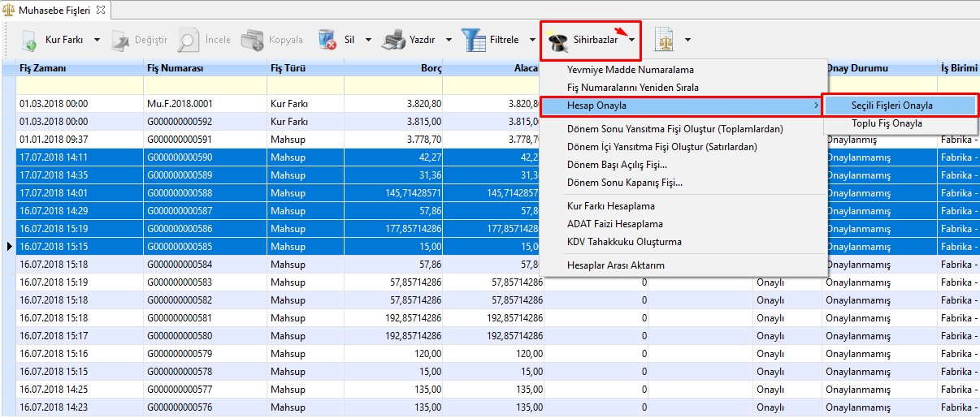The height and width of the screenshot is (418, 980).
Task: Choose Toplu Fiş Onayla from submenu
Action: click(x=887, y=124)
